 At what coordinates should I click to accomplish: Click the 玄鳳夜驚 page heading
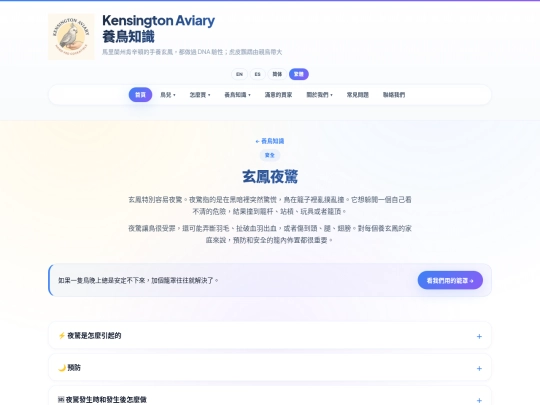(x=270, y=177)
